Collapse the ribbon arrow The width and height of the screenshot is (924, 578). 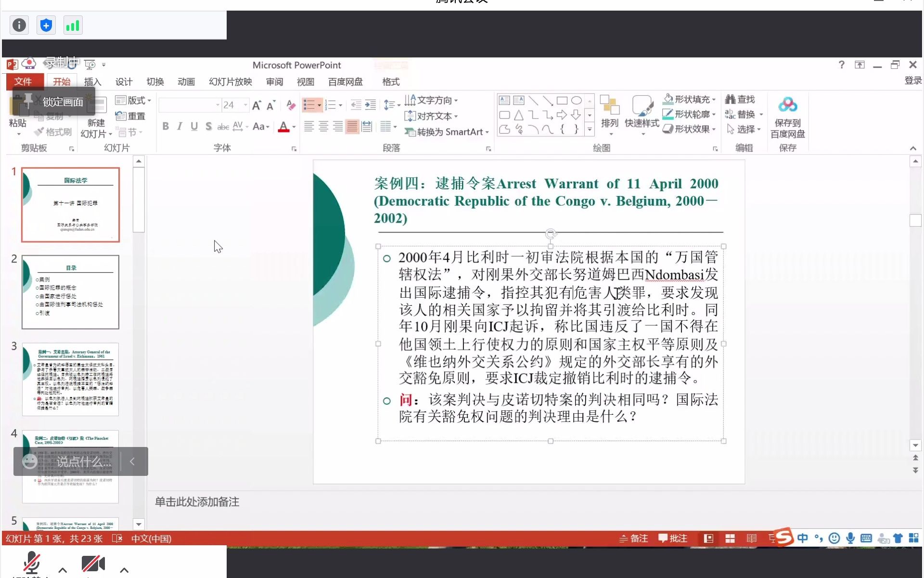(913, 148)
